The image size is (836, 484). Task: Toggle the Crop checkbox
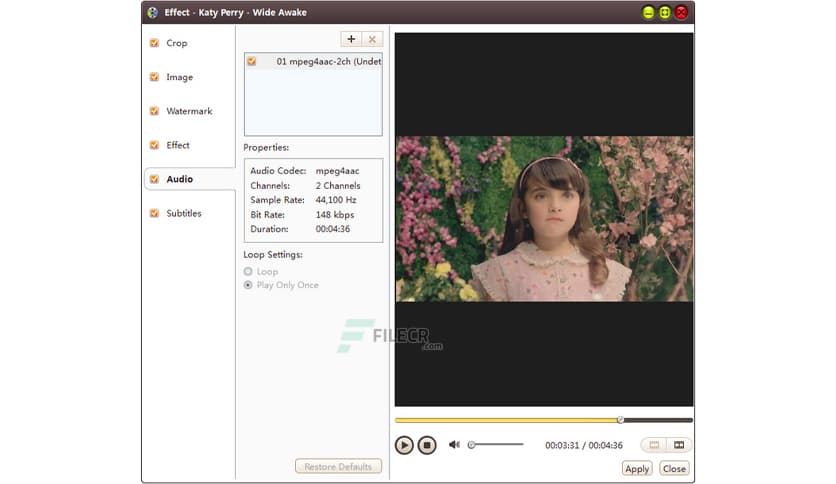(155, 43)
